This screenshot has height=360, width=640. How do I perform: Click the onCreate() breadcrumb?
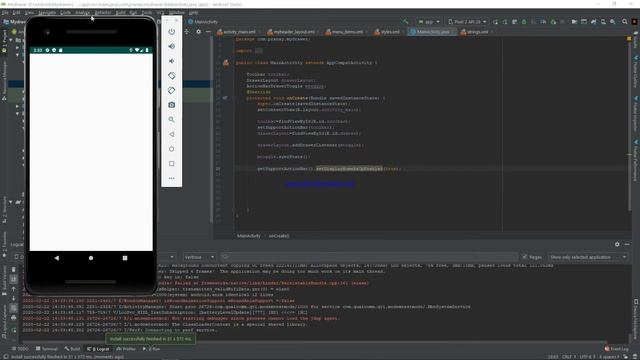pyautogui.click(x=279, y=236)
